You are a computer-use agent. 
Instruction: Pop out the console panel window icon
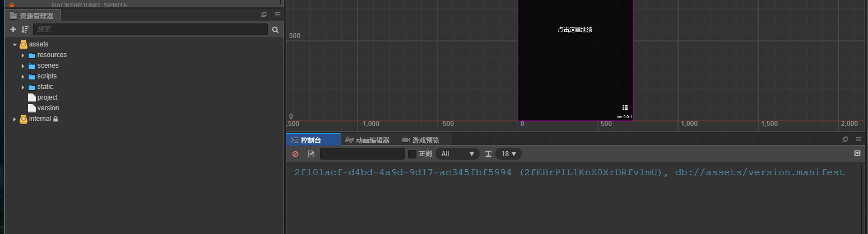pyautogui.click(x=845, y=139)
